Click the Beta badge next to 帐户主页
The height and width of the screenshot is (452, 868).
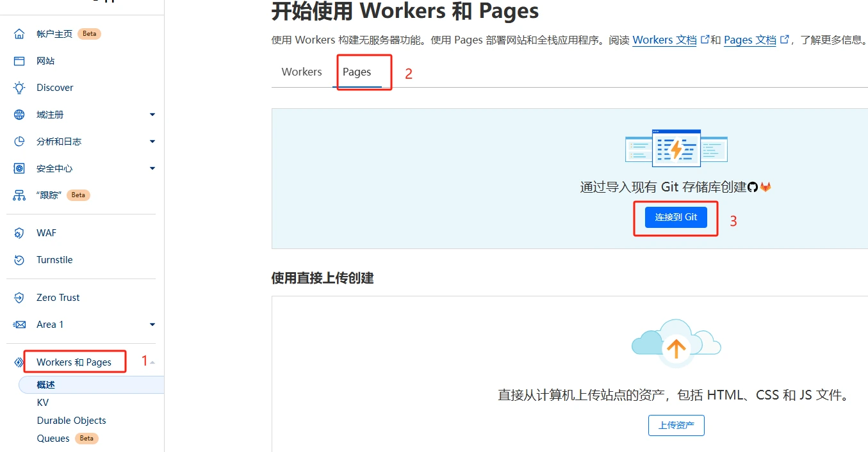click(x=89, y=34)
